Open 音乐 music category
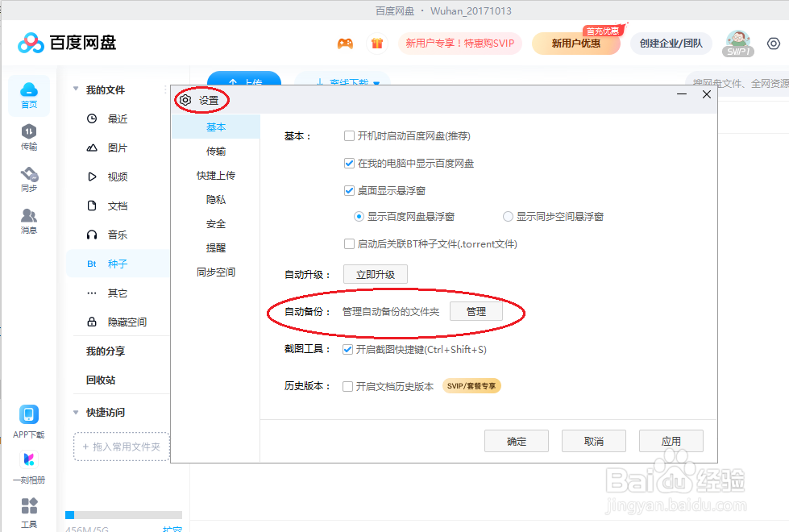Image resolution: width=789 pixels, height=532 pixels. pos(117,235)
